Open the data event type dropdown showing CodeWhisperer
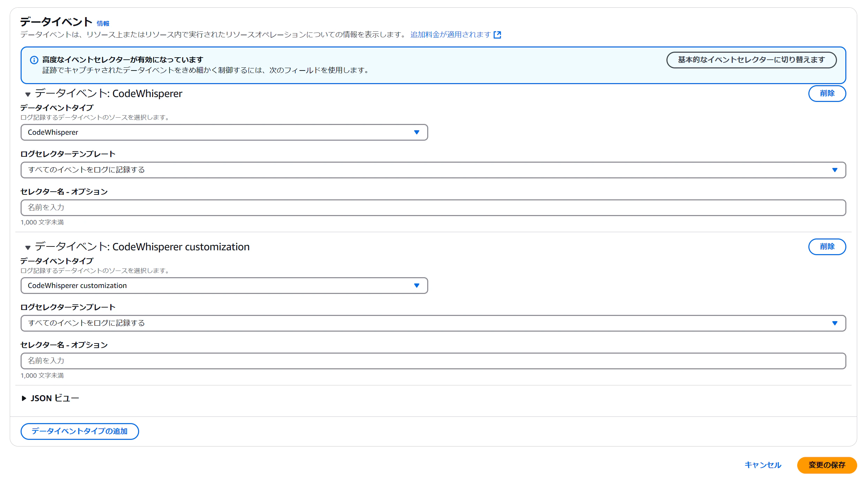The image size is (868, 480). click(x=224, y=132)
